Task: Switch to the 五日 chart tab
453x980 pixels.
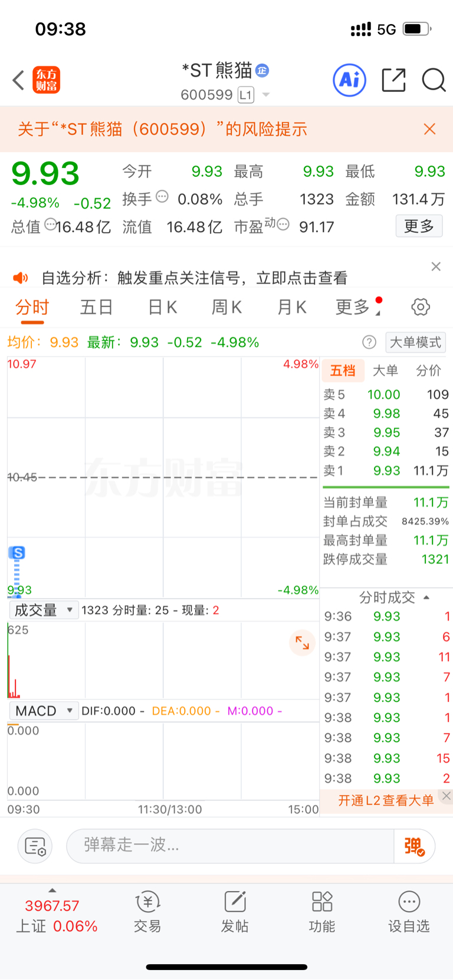Action: click(x=96, y=307)
